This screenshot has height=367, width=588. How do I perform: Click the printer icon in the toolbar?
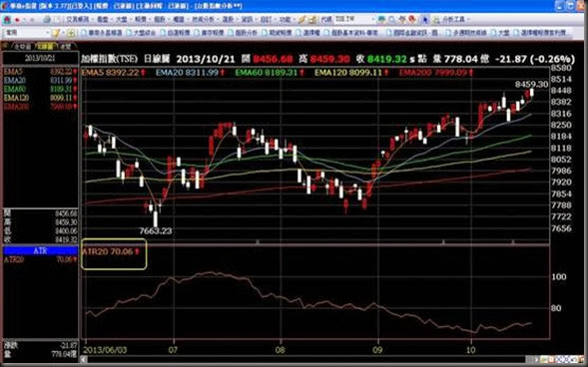pos(47,20)
